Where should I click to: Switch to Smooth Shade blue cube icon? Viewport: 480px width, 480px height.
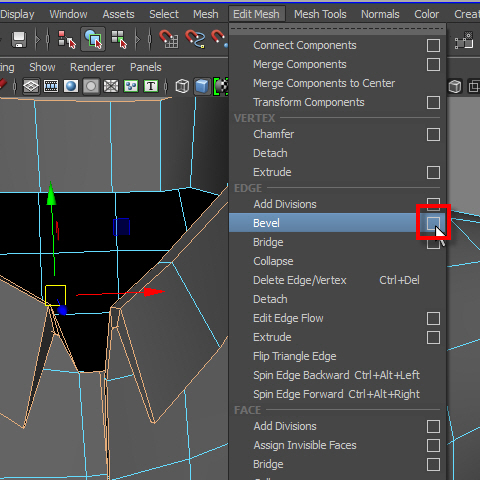pos(202,86)
